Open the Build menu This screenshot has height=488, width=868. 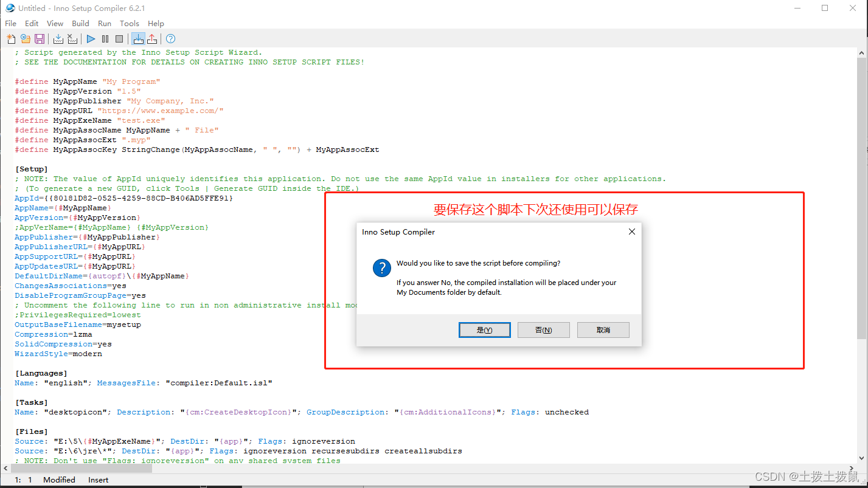(80, 23)
